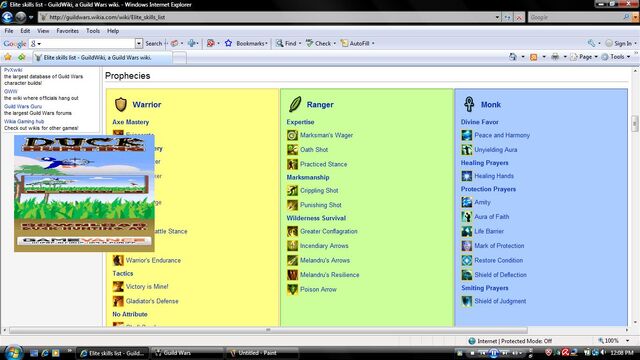
Task: Switch to Guild Wars taskbar window
Action: click(x=187, y=353)
